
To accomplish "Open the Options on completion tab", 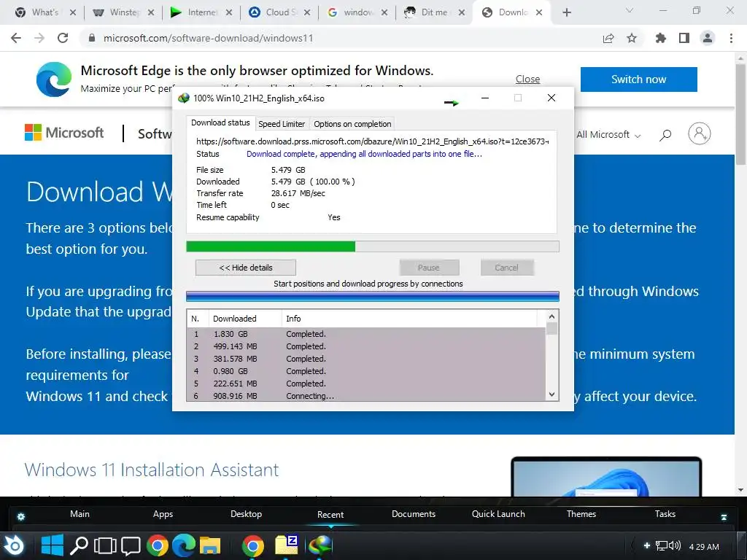I will click(352, 124).
